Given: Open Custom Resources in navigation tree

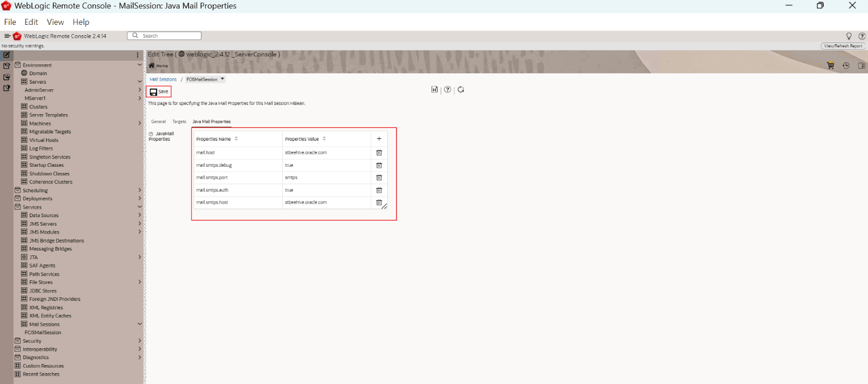Looking at the screenshot, I should click(x=43, y=366).
